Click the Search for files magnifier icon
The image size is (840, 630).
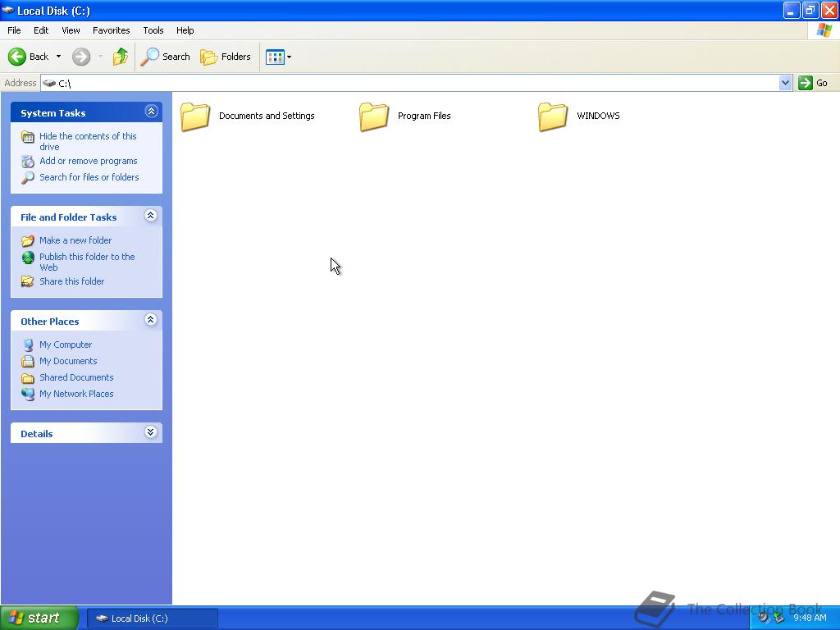(28, 177)
